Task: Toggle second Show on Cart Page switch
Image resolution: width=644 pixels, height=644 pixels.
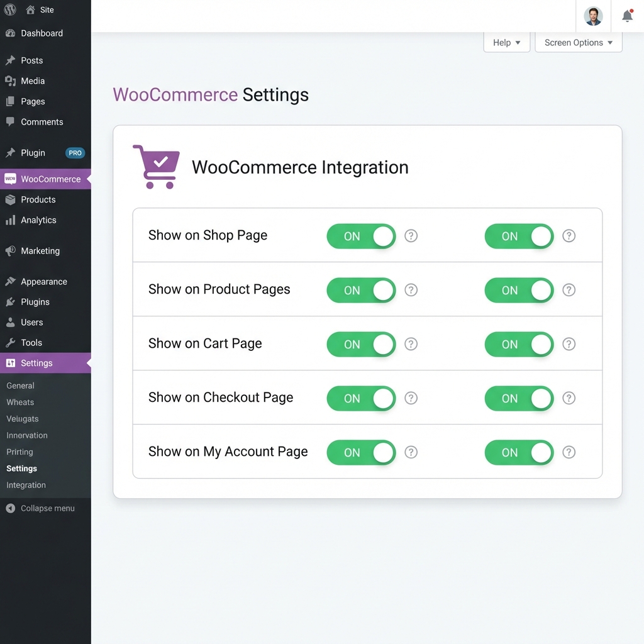Action: pos(519,344)
